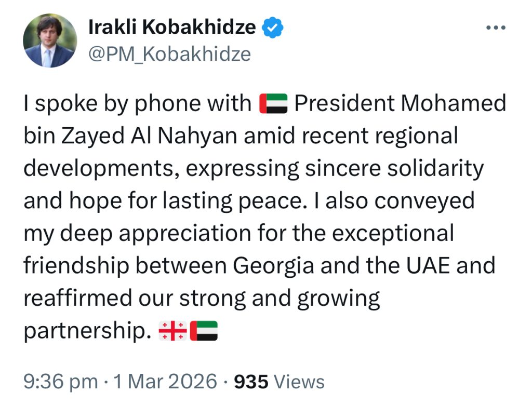
Task: Click the "Views" label
Action: click(299, 382)
